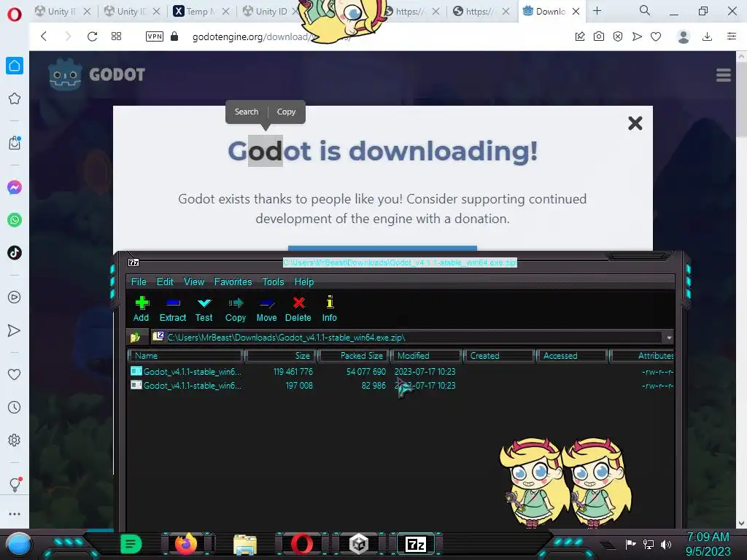Go up one folder in 7-Zip
Viewport: 747px width, 560px height.
[x=135, y=337]
